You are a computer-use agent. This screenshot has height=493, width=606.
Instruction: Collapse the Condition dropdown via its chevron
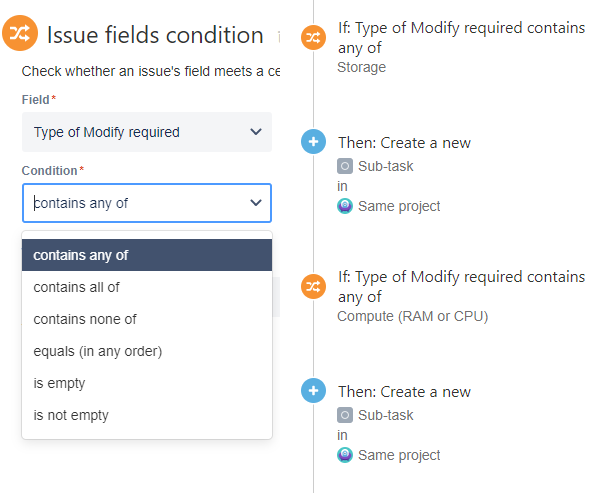pyautogui.click(x=255, y=202)
